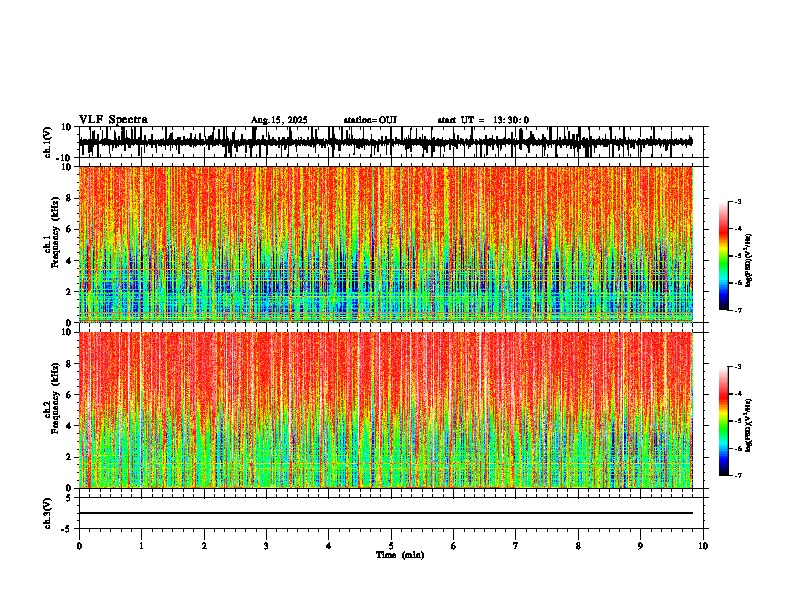Click time axis tick label "5"
Viewport: 792px width, 612px height.
point(391,546)
